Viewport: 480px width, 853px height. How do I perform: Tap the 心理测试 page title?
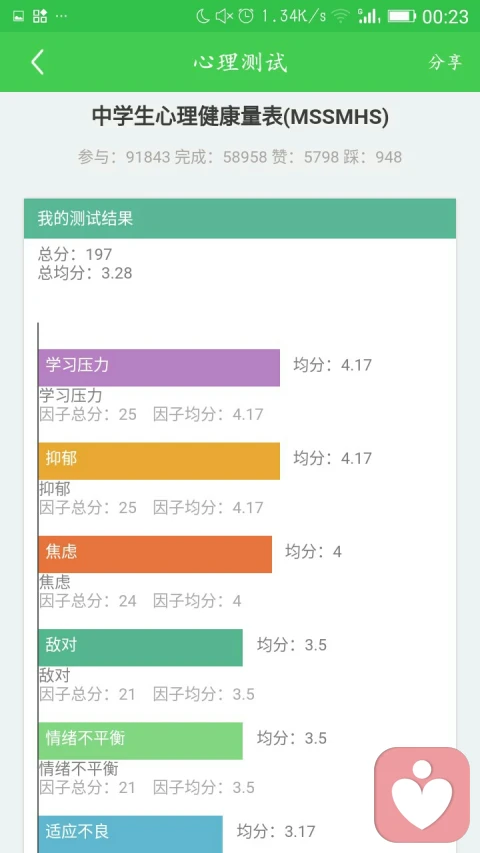point(240,62)
